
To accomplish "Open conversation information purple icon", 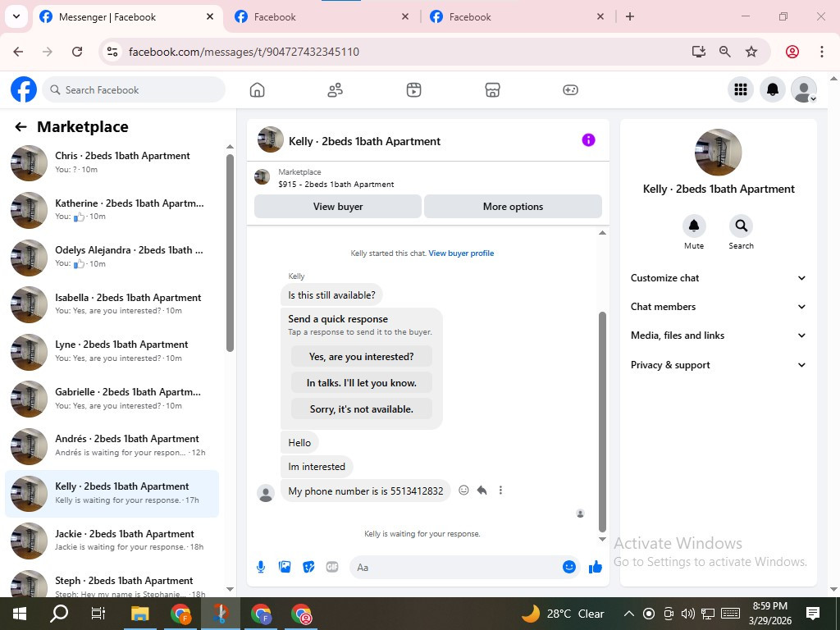I will click(588, 139).
